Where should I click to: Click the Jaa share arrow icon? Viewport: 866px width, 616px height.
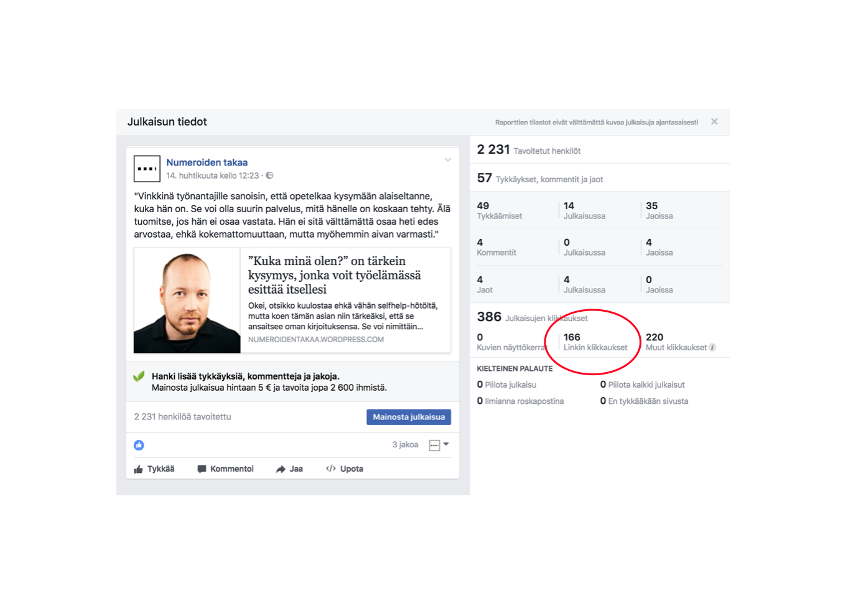pos(281,469)
